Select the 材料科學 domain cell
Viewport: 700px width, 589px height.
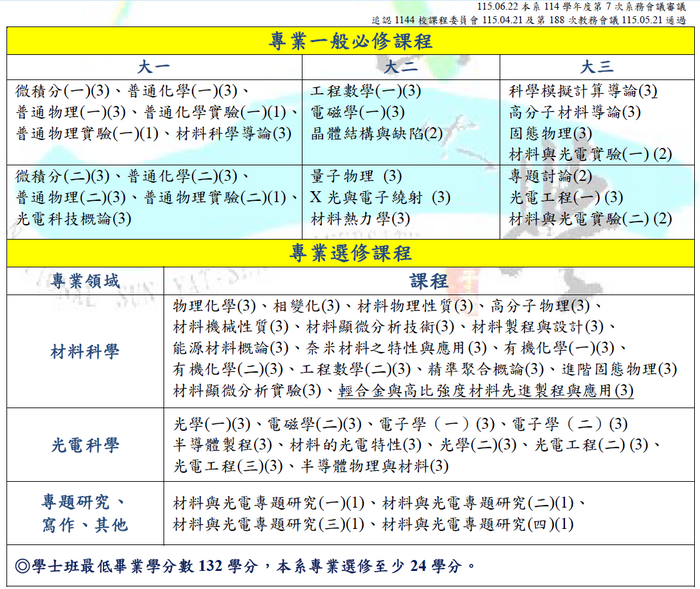(x=85, y=351)
